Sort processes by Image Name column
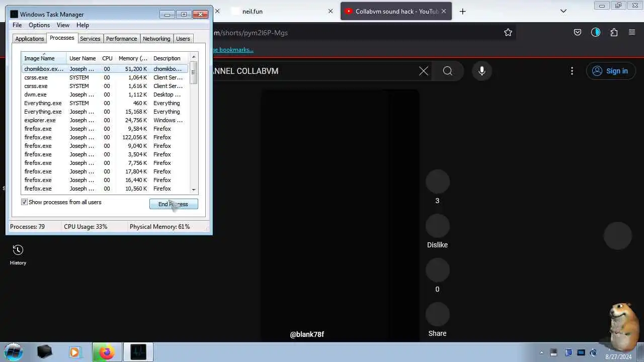This screenshot has width=644, height=362. 44,58
